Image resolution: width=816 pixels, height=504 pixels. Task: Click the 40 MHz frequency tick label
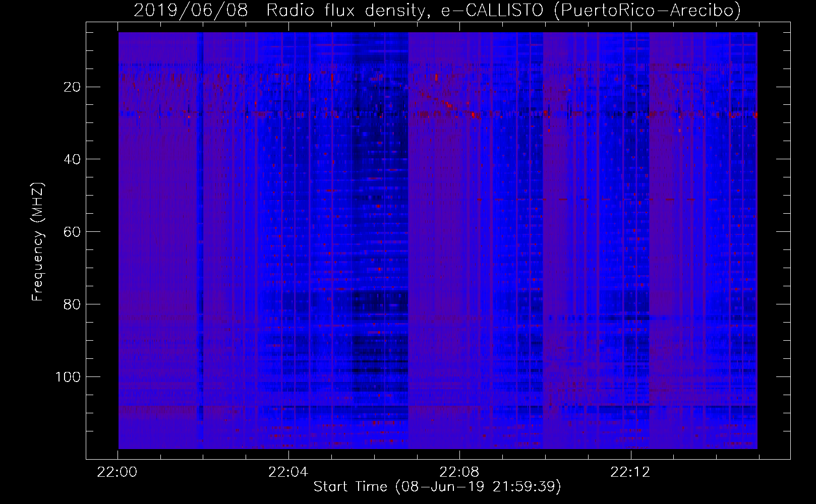tap(72, 159)
